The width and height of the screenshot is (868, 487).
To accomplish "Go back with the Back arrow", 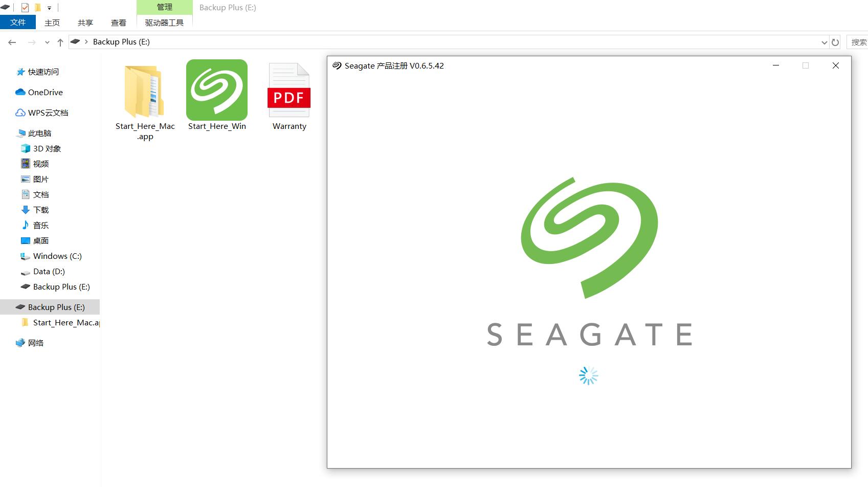I will click(12, 42).
